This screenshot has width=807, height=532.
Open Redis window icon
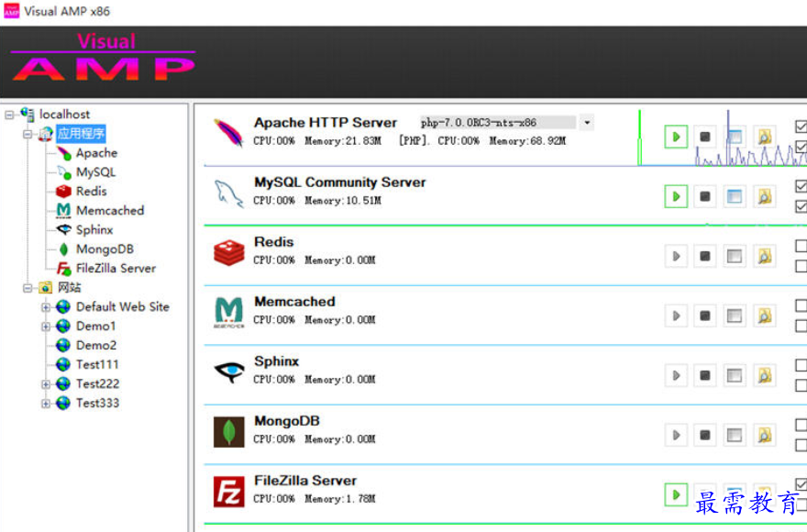735,256
